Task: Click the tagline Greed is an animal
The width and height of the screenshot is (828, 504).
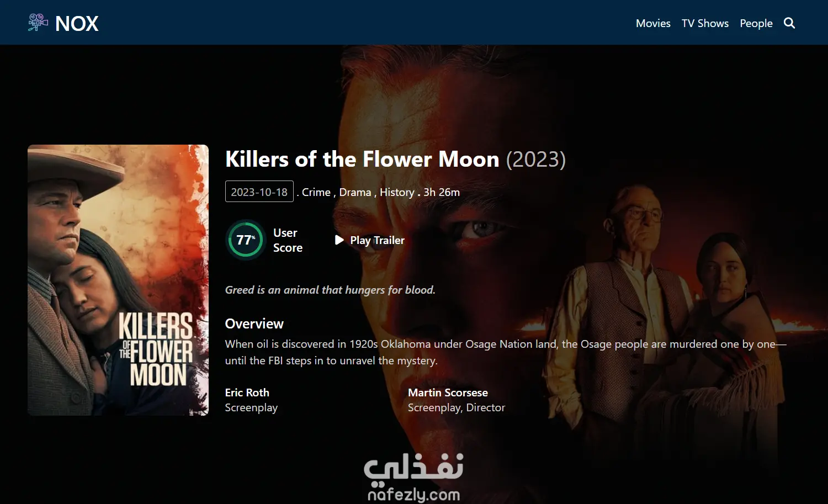Action: coord(330,290)
